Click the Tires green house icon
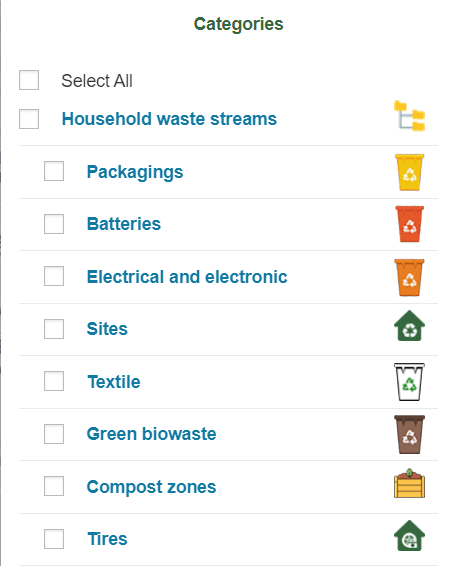452x566 pixels. click(x=409, y=536)
